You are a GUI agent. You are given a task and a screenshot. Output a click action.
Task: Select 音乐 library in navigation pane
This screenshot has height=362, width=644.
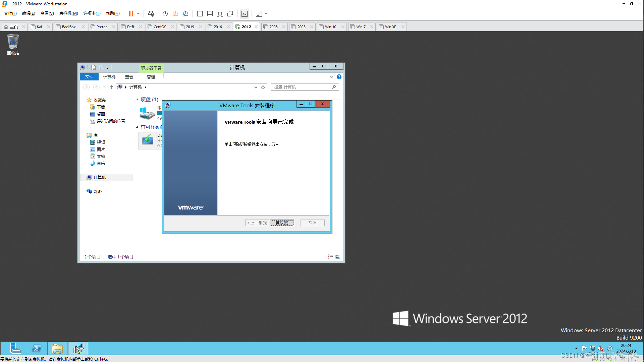pyautogui.click(x=98, y=164)
